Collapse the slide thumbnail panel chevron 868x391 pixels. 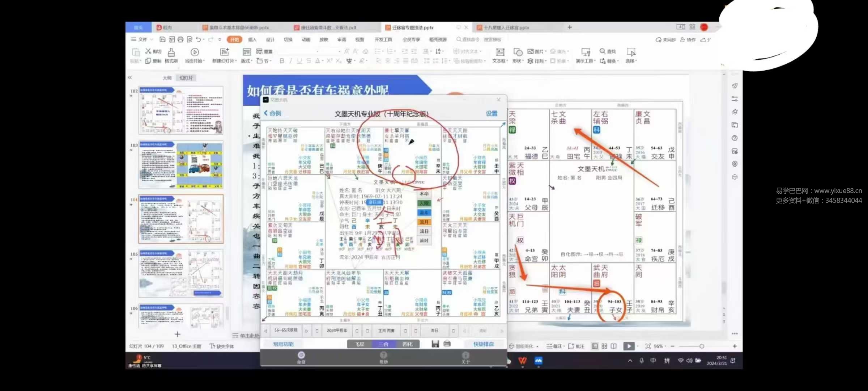tap(130, 77)
